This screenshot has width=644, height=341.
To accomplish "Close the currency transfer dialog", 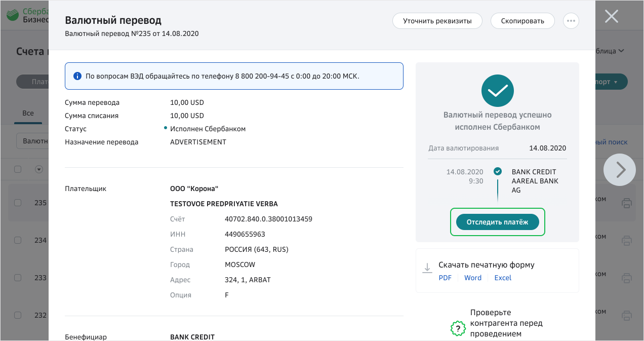I will coord(612,17).
